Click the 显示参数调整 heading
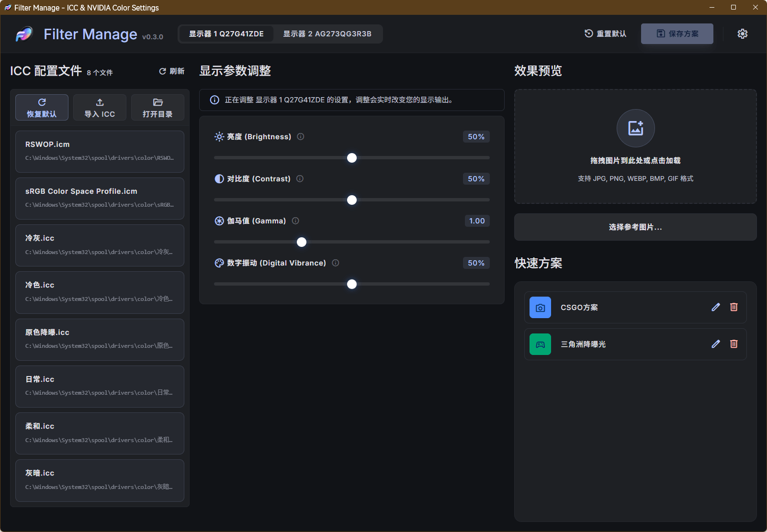The width and height of the screenshot is (767, 532). [235, 71]
